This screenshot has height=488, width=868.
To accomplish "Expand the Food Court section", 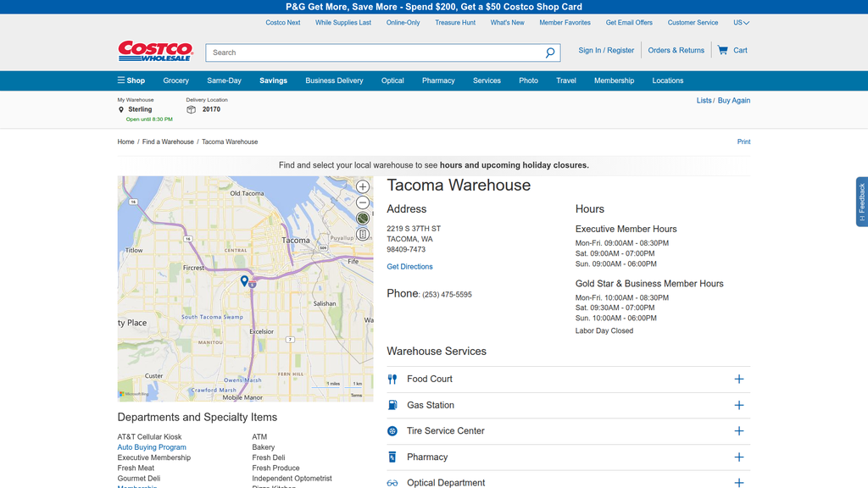I will pos(739,379).
